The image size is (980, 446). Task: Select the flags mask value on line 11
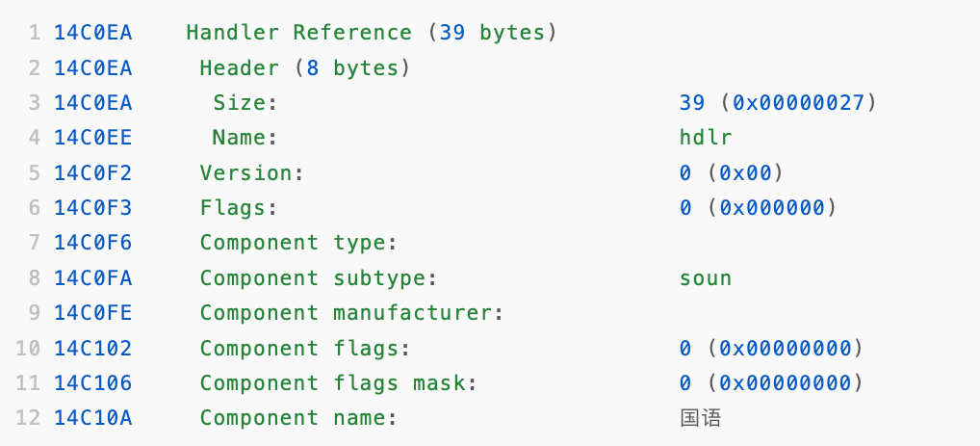pos(771,382)
